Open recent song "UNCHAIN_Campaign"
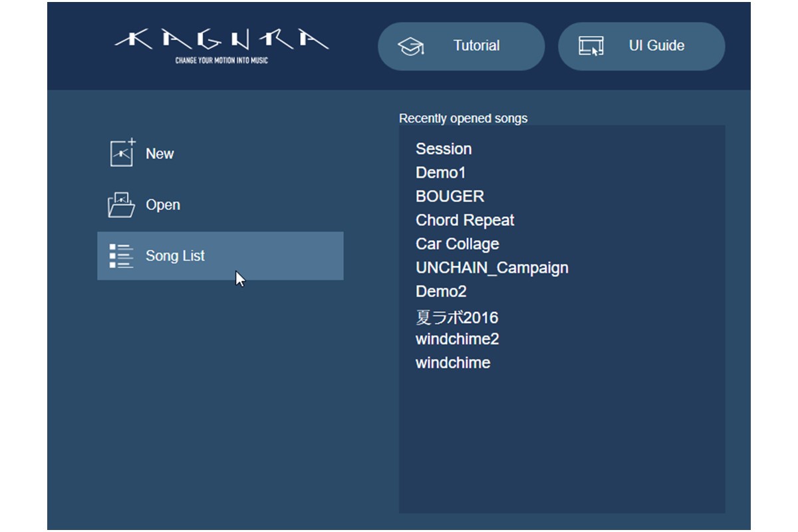The width and height of the screenshot is (798, 532). [x=492, y=268]
